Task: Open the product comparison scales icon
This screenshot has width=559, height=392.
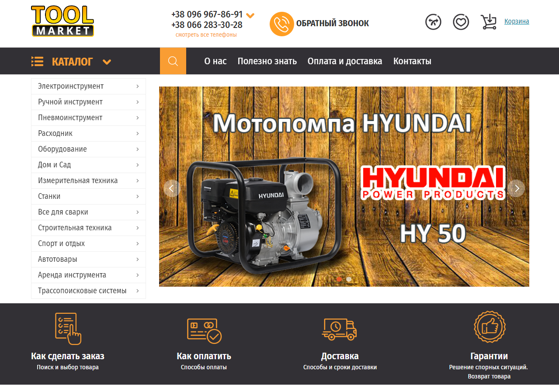Action: point(433,22)
